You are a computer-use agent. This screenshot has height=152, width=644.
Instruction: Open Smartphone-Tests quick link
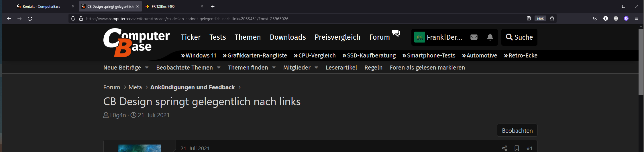(x=429, y=55)
